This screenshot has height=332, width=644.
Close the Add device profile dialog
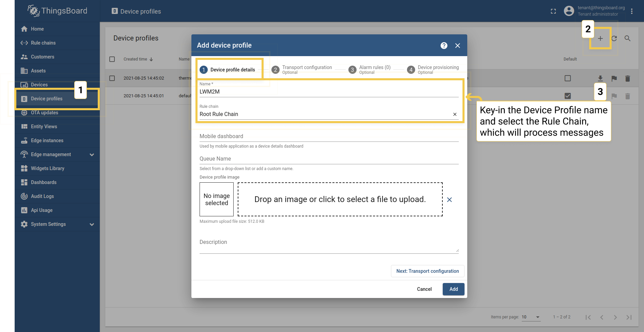coord(458,46)
